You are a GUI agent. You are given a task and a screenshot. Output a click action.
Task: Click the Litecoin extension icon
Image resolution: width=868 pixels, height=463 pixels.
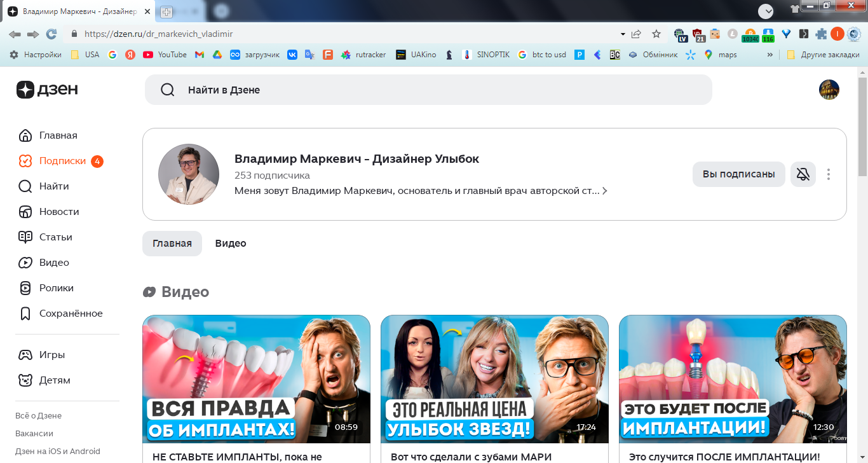coord(733,34)
